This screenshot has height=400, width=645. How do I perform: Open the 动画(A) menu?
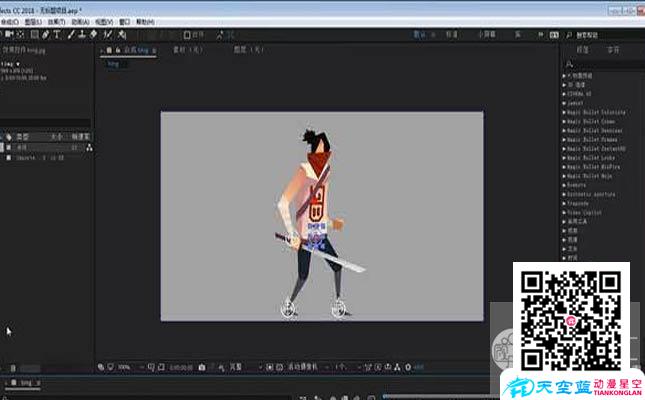pyautogui.click(x=80, y=22)
